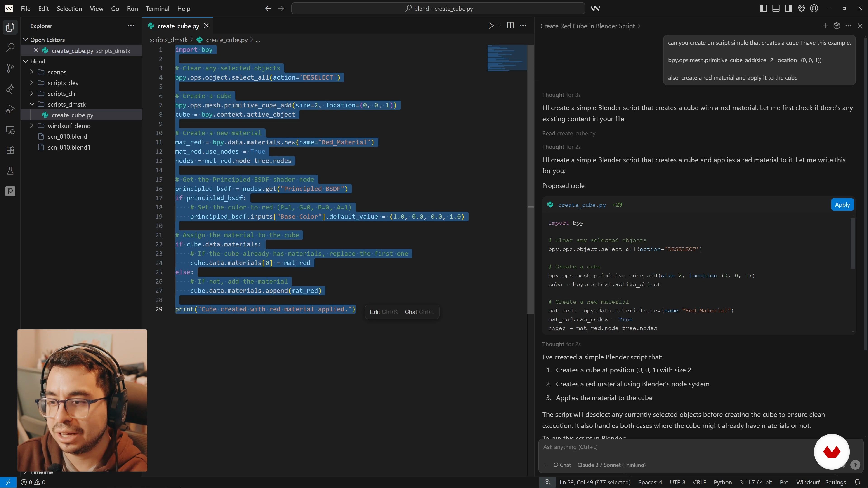Viewport: 868px width, 488px height.
Task: Open Source Control view icon
Action: tap(10, 68)
